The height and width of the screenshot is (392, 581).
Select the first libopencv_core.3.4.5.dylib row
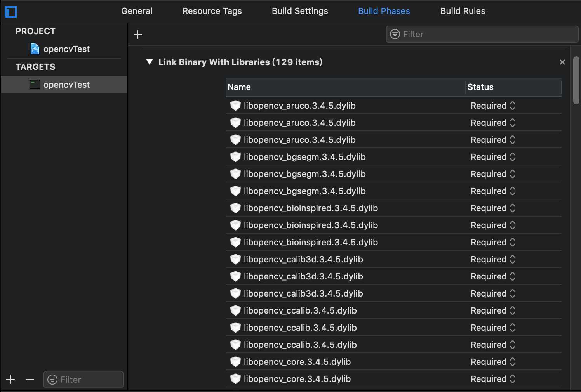394,362
